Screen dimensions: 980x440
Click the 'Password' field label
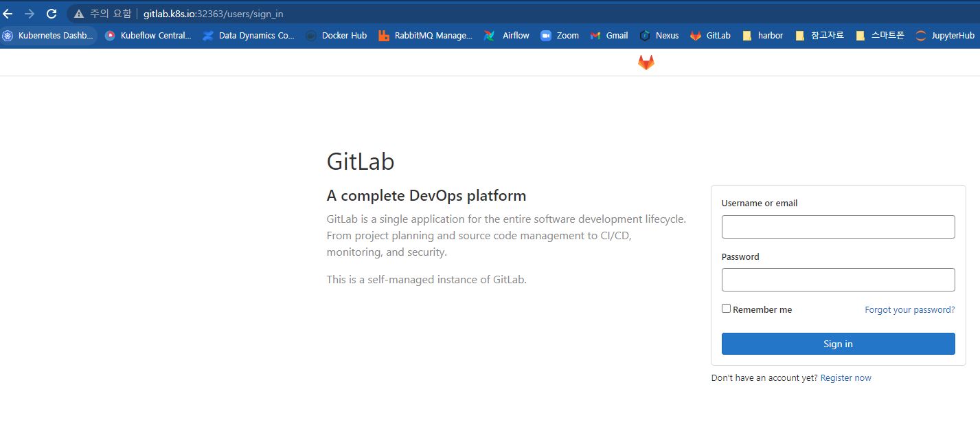(740, 257)
